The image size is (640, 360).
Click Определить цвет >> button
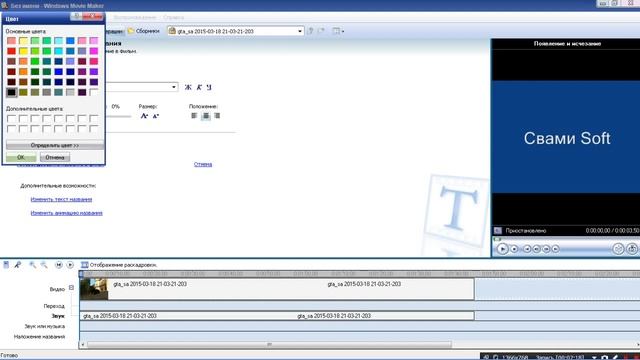(x=55, y=145)
